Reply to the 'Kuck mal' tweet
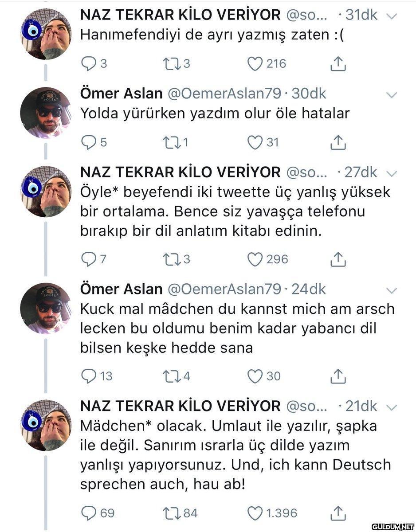The image size is (416, 532). click(x=89, y=376)
